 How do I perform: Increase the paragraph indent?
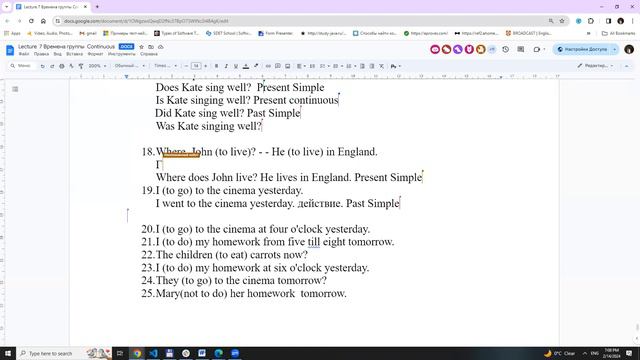click(372, 66)
